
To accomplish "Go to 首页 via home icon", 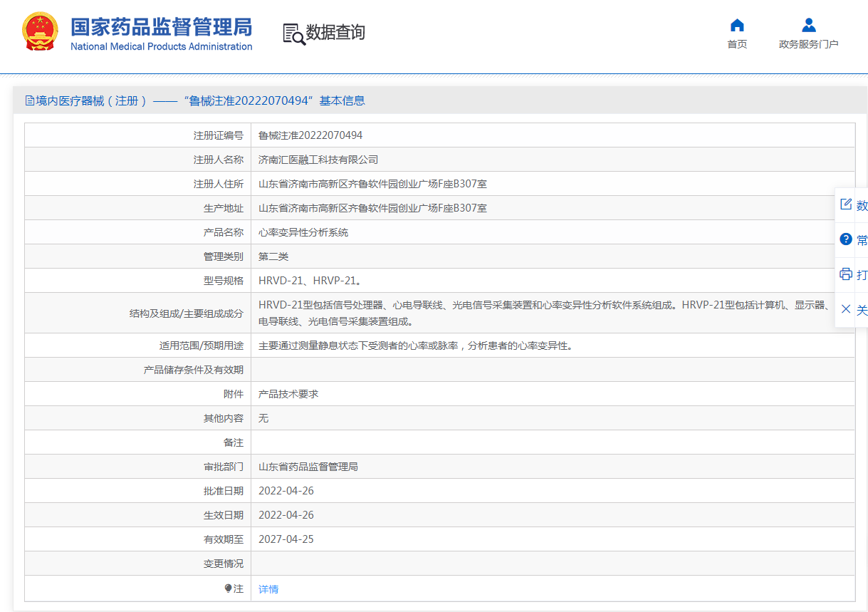I will tap(737, 26).
